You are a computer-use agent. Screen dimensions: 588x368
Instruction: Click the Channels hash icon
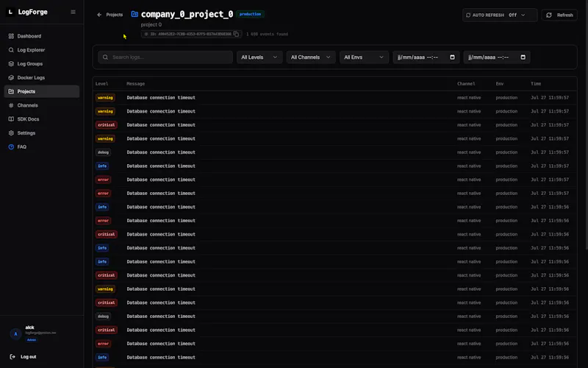point(11,105)
